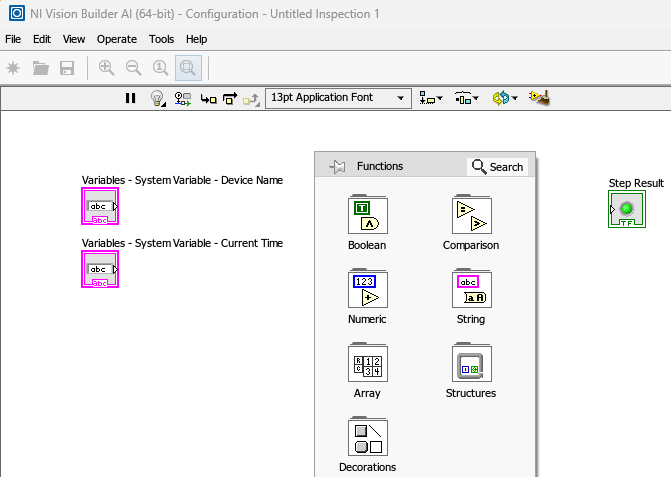Open the File menu
This screenshot has height=477, width=671.
[x=13, y=39]
